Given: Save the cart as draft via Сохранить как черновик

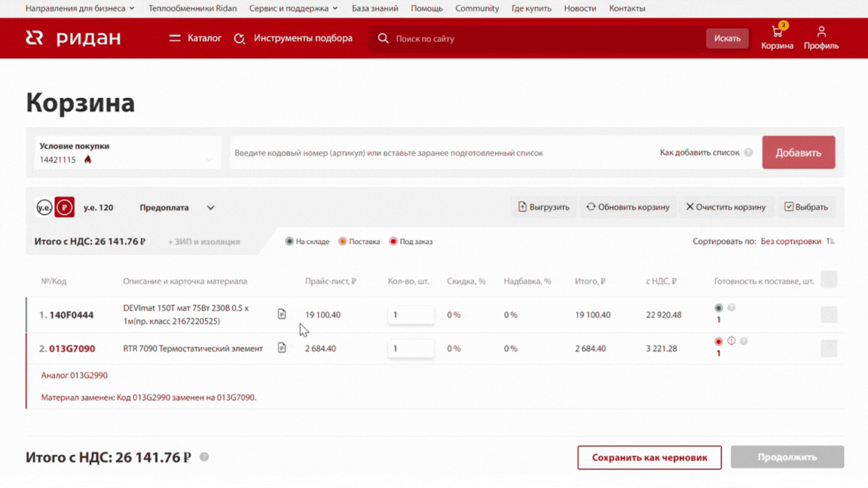Looking at the screenshot, I should click(649, 457).
